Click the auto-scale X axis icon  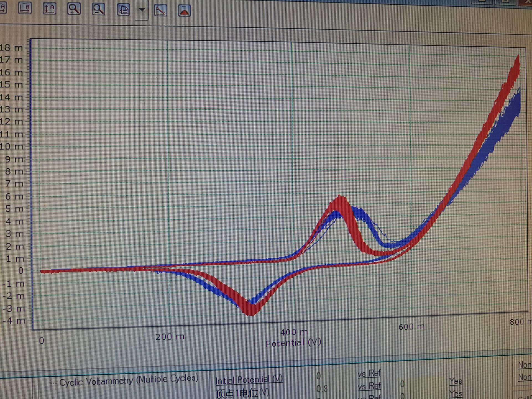pyautogui.click(x=25, y=8)
